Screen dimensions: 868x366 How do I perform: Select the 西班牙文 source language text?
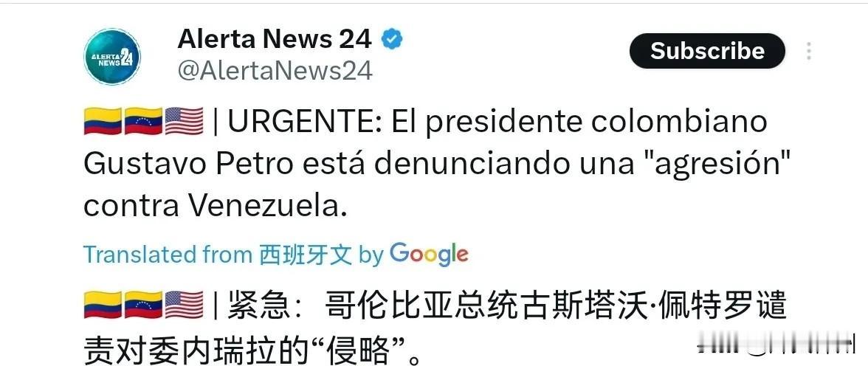click(305, 255)
